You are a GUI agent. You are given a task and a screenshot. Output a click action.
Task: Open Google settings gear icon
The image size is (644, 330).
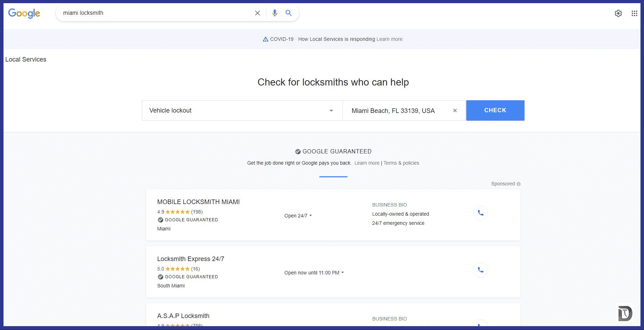pyautogui.click(x=618, y=13)
